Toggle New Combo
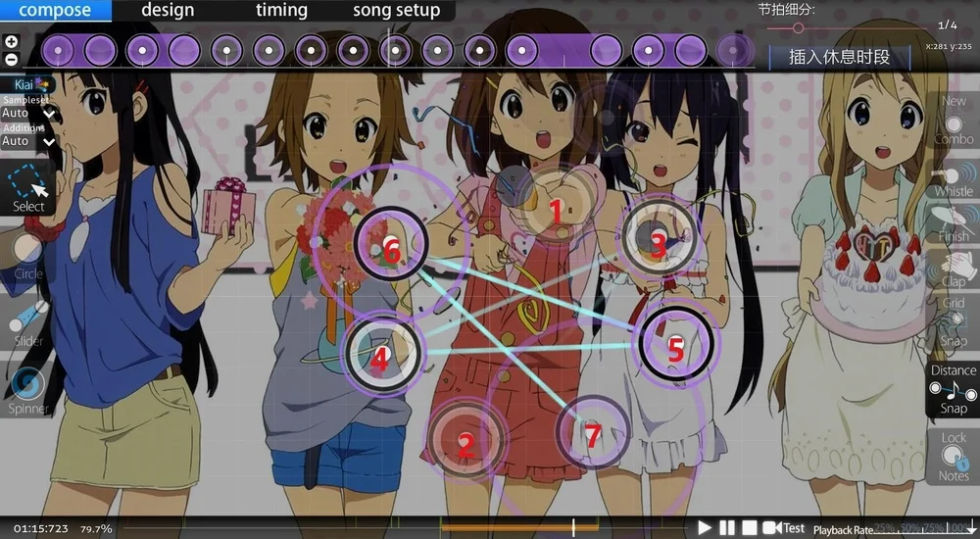The image size is (980, 539). (x=954, y=121)
